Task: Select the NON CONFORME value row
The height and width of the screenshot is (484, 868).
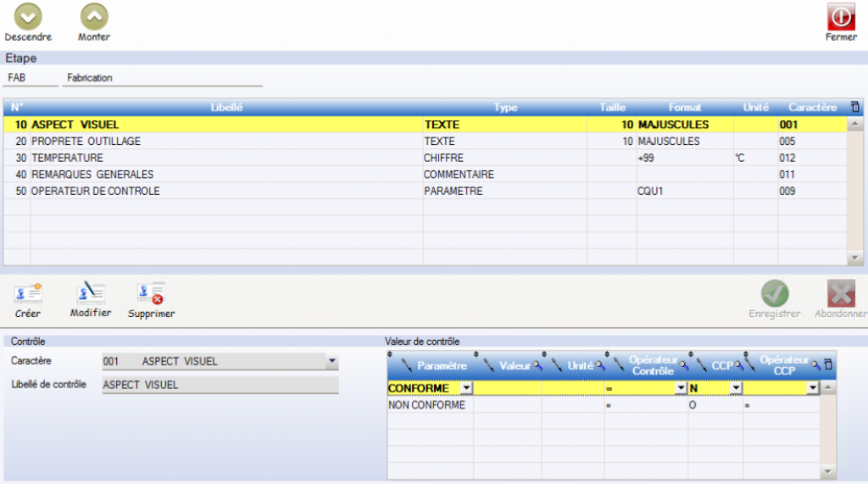Action: click(x=426, y=405)
